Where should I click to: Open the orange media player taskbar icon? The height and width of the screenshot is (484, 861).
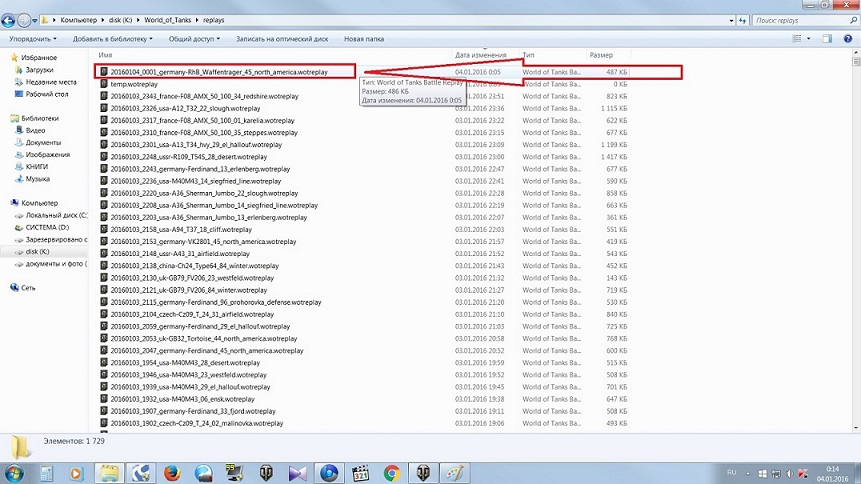click(76, 473)
